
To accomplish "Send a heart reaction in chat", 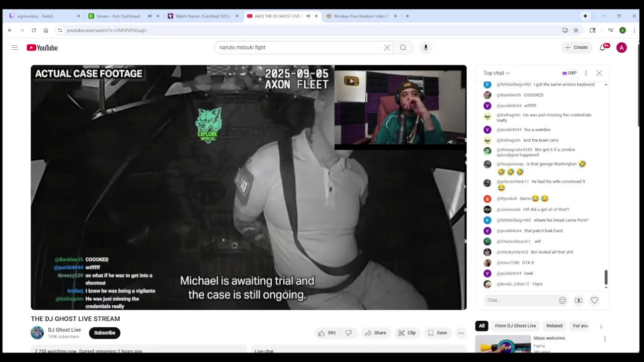I will pyautogui.click(x=595, y=300).
